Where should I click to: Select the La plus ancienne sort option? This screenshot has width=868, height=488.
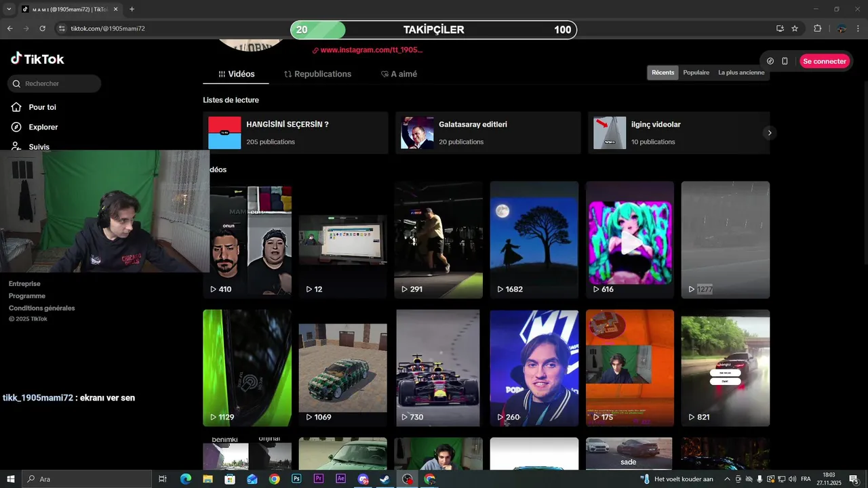[741, 73]
